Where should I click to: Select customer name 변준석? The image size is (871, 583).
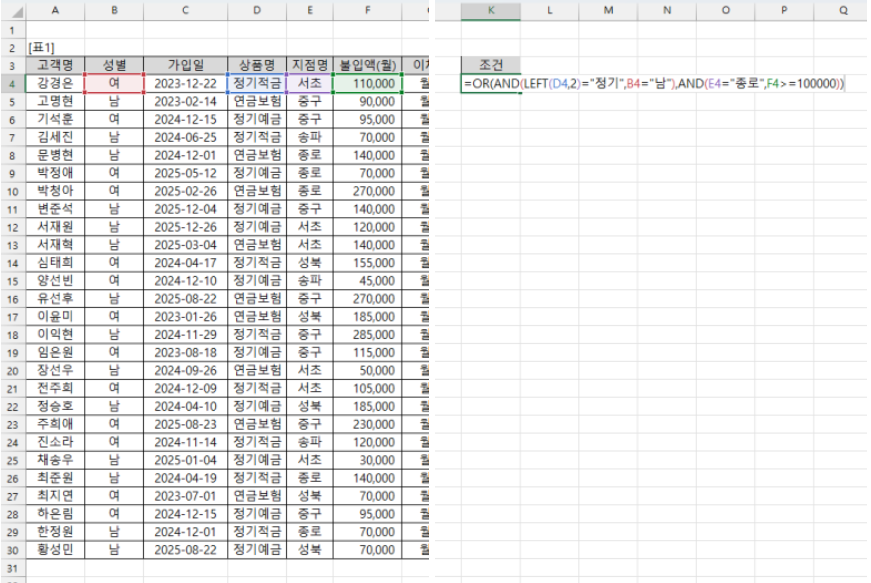coord(55,209)
